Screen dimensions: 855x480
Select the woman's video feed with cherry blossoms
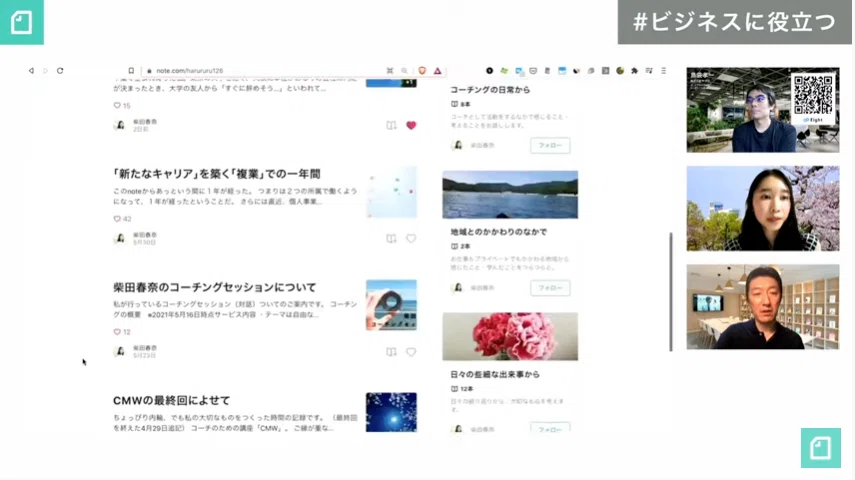click(763, 208)
